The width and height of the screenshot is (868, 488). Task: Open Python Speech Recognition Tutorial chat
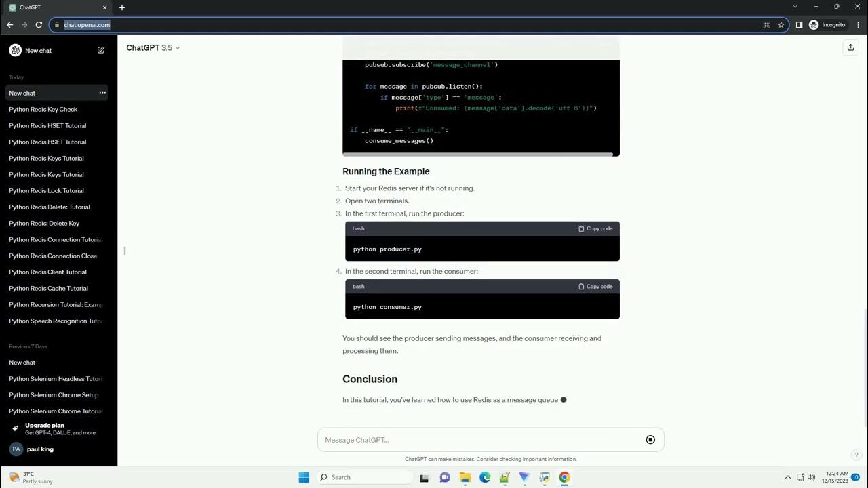pyautogui.click(x=56, y=321)
